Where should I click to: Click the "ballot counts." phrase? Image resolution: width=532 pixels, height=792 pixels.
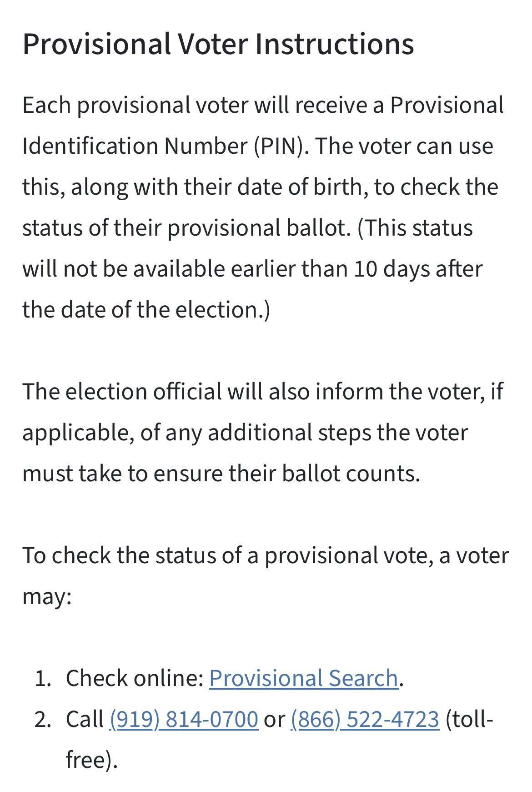(x=351, y=474)
